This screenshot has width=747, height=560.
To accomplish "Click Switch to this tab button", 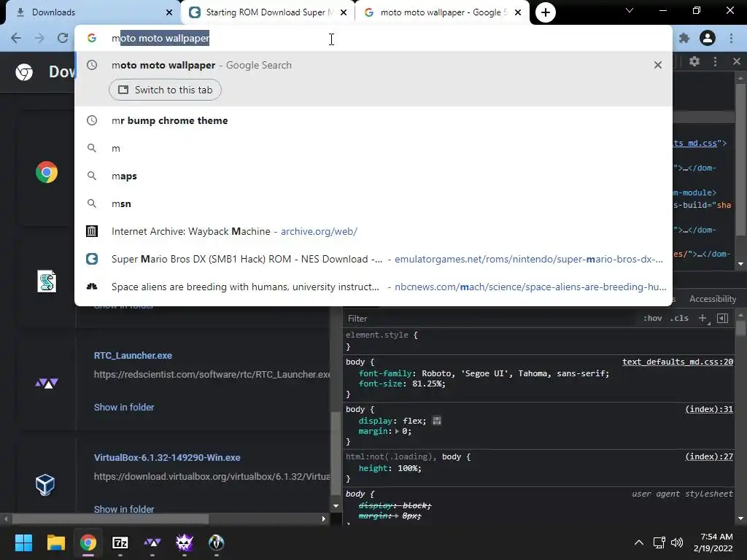I will click(x=166, y=90).
